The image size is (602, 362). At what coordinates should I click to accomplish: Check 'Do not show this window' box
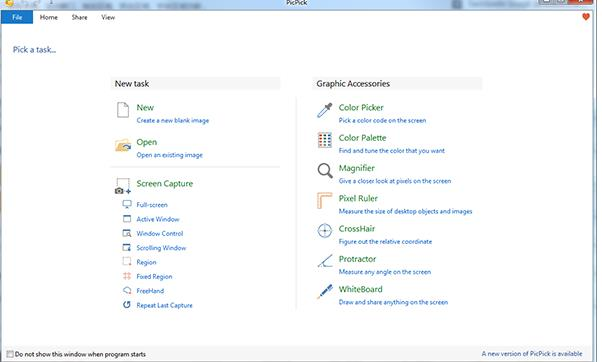[x=10, y=354]
